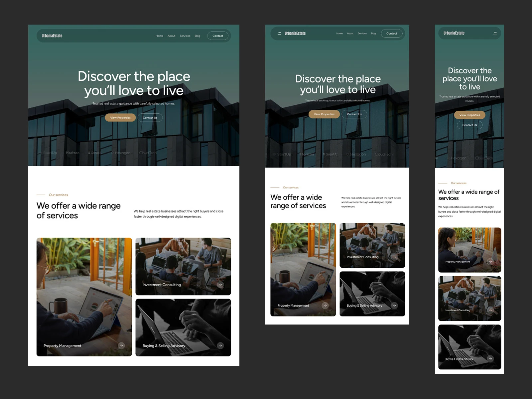Open the hamburger menu icon in mobile mockup
This screenshot has height=399, width=532.
[495, 33]
